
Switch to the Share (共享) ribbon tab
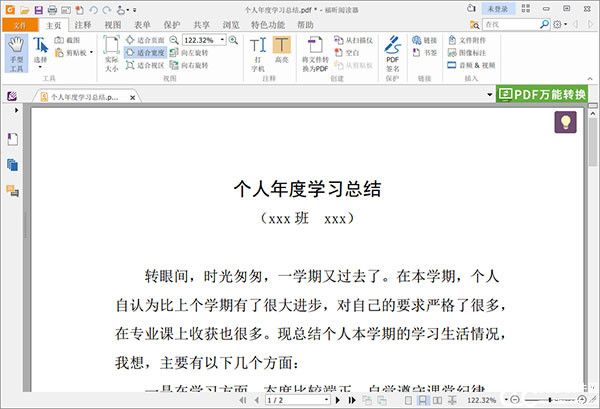point(201,25)
